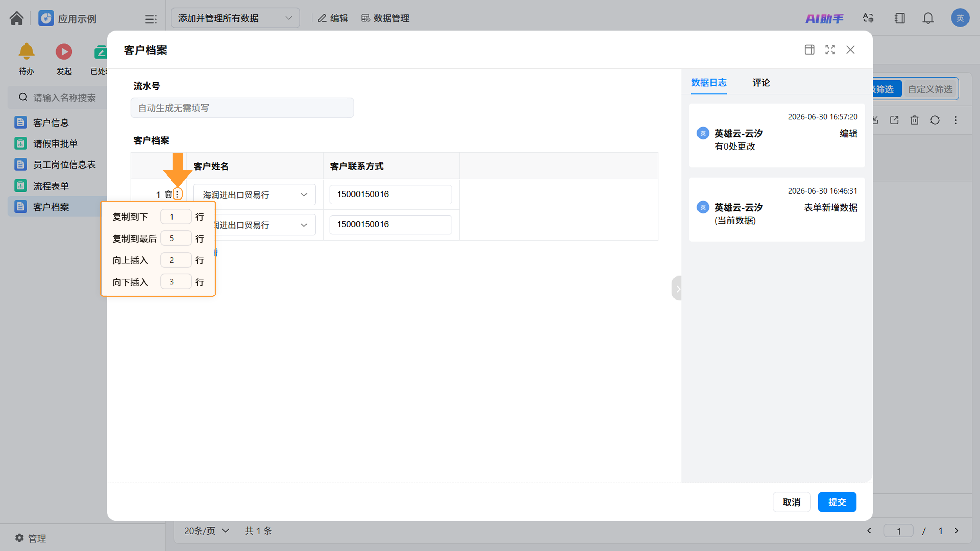
Task: Delete row 1 with the trash icon
Action: [x=168, y=195]
